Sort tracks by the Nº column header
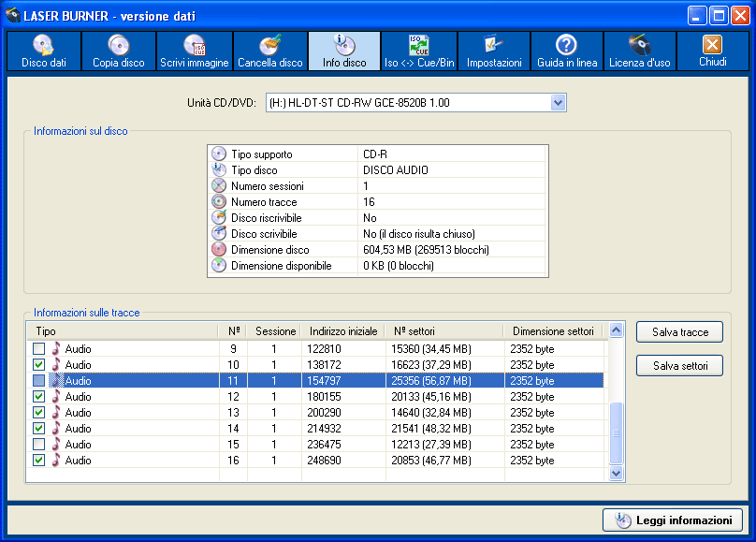 click(234, 331)
